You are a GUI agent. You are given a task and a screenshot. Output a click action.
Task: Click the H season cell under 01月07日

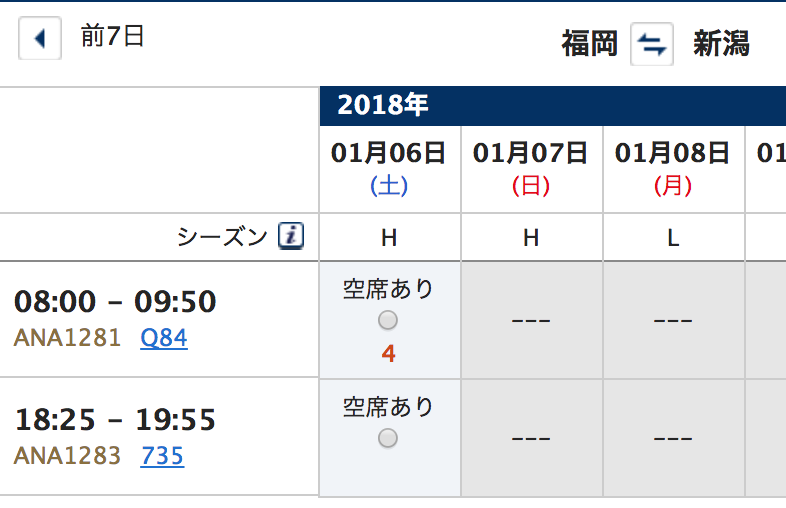(x=531, y=237)
